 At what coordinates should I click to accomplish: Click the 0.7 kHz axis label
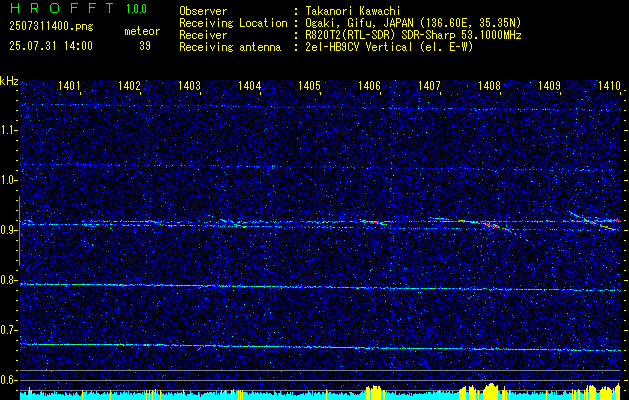pos(9,330)
